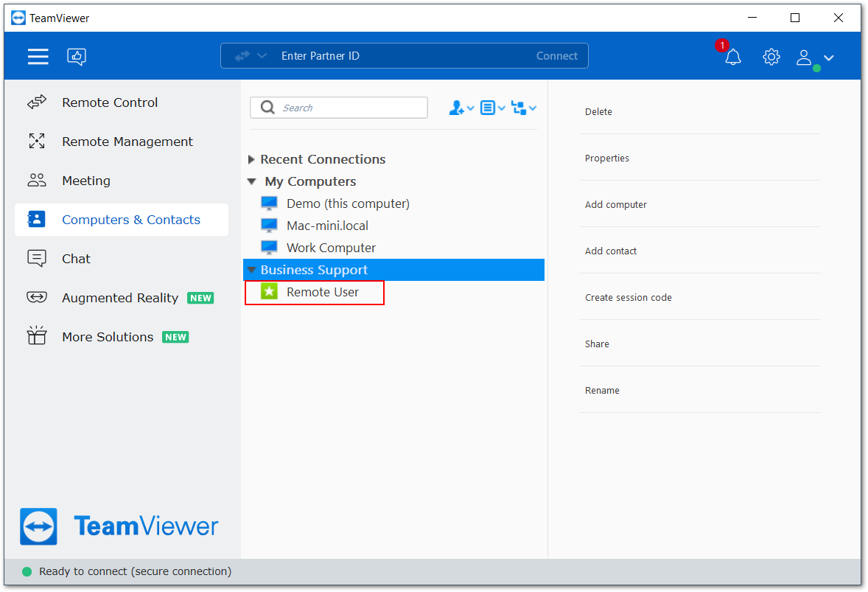Viewport: 868px width, 592px height.
Task: Click the green connection status indicator
Action: point(27,571)
